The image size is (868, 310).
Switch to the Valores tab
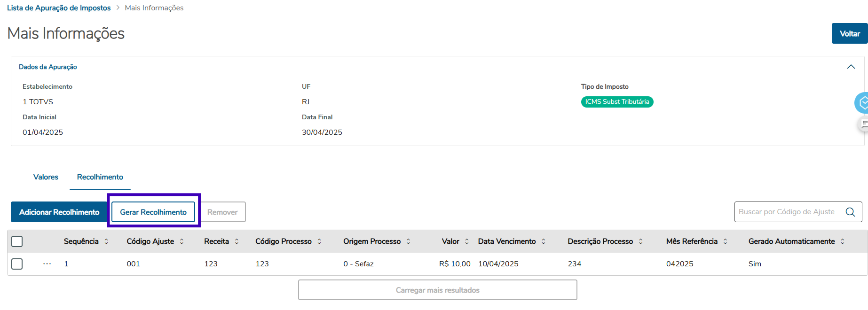click(x=46, y=177)
